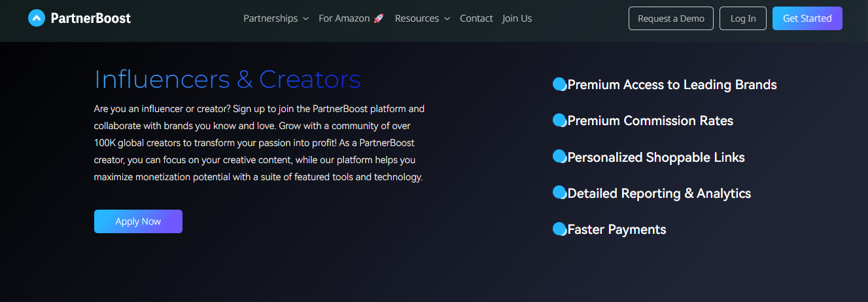This screenshot has height=302, width=868.
Task: Select the Premium Access to Leading Brands text
Action: pos(672,85)
